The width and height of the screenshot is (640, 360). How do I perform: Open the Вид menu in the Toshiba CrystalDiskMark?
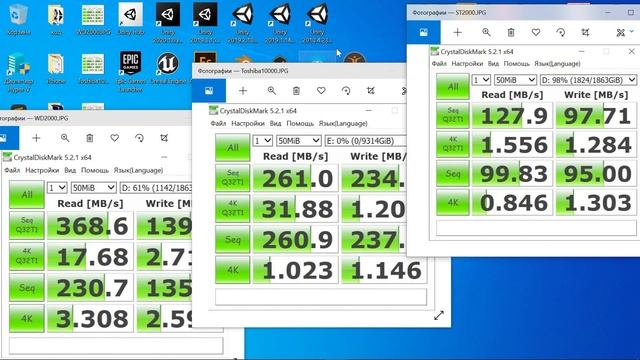[x=276, y=123]
